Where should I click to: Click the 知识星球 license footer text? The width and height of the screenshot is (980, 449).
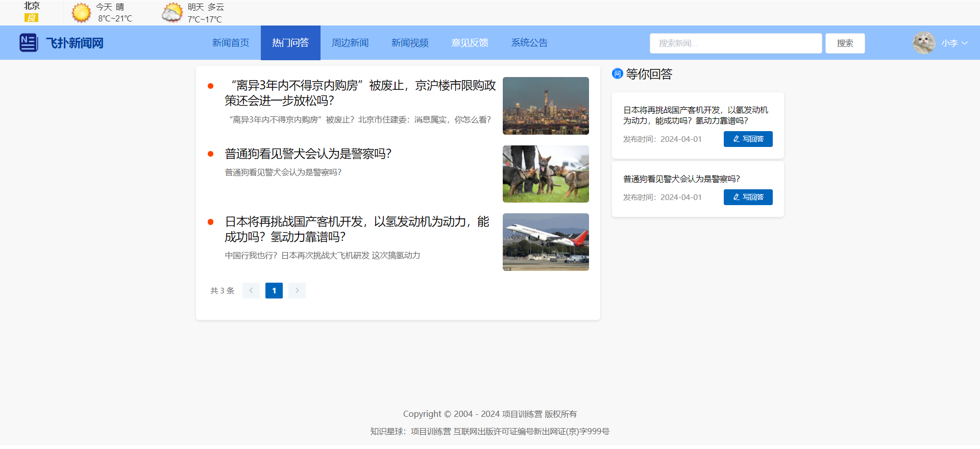(x=490, y=431)
